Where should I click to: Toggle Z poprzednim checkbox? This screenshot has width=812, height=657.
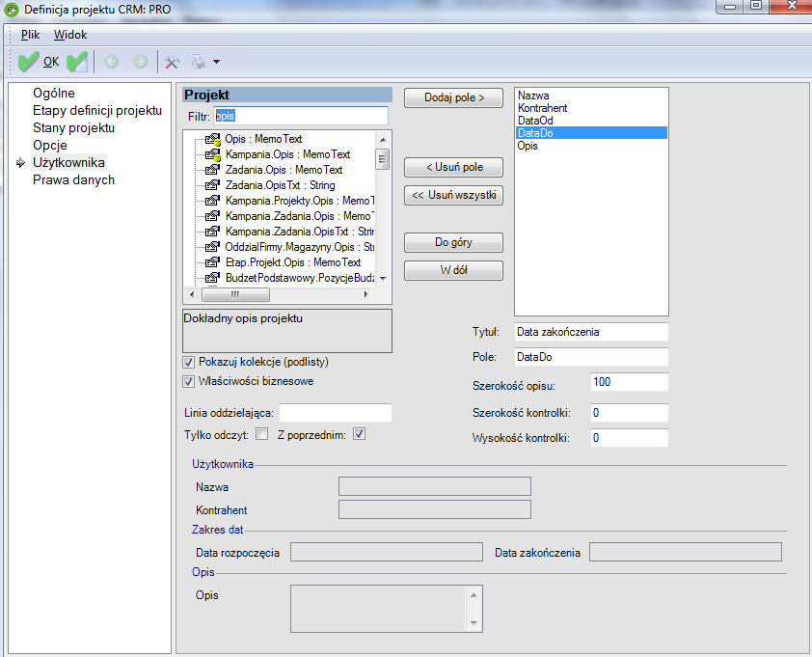pyautogui.click(x=359, y=434)
